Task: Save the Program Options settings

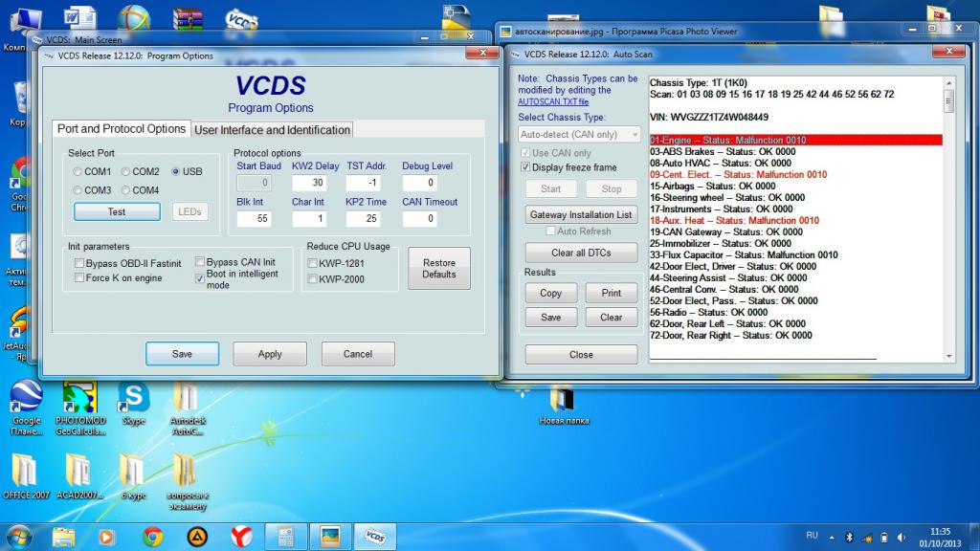Action: click(x=183, y=354)
